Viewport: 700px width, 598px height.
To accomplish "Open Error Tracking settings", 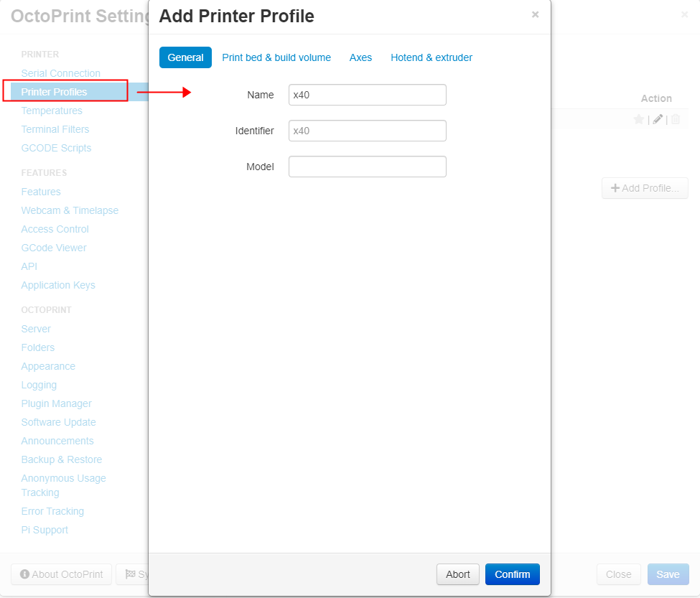I will coord(52,511).
